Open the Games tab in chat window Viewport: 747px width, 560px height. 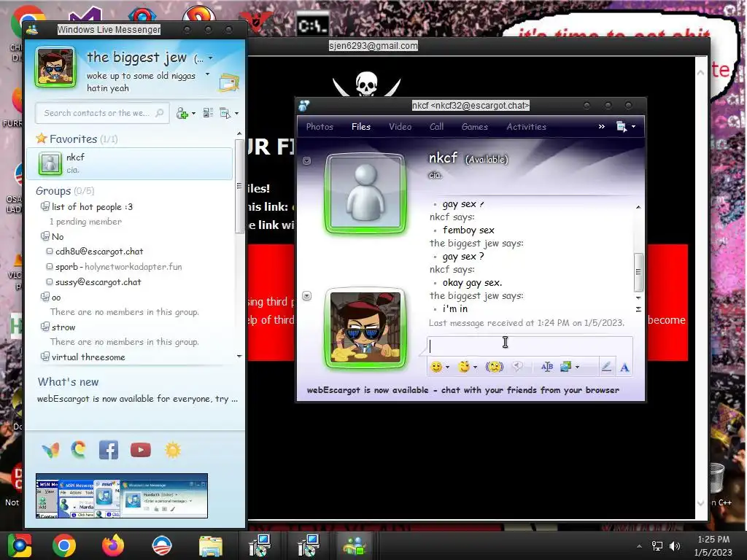[474, 127]
